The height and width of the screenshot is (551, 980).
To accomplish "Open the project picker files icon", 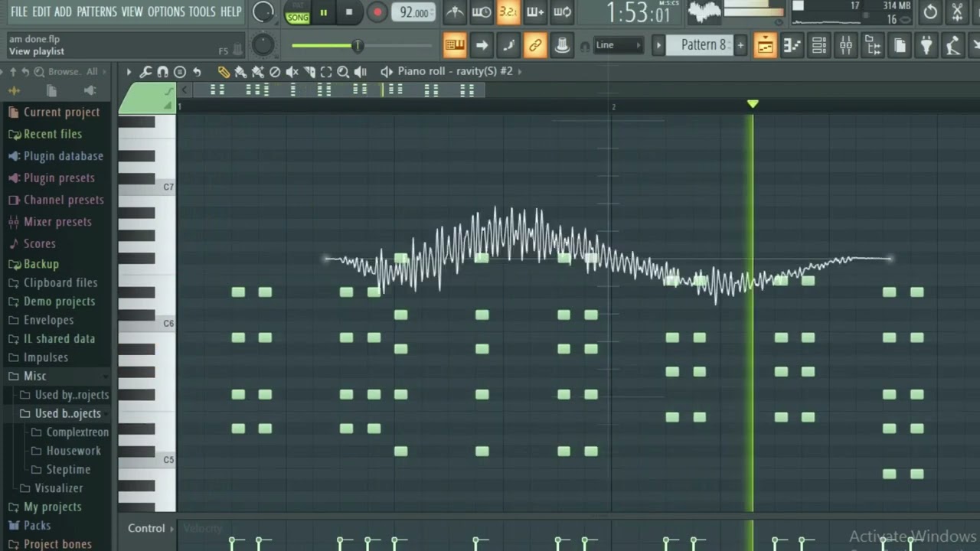I will pyautogui.click(x=900, y=45).
